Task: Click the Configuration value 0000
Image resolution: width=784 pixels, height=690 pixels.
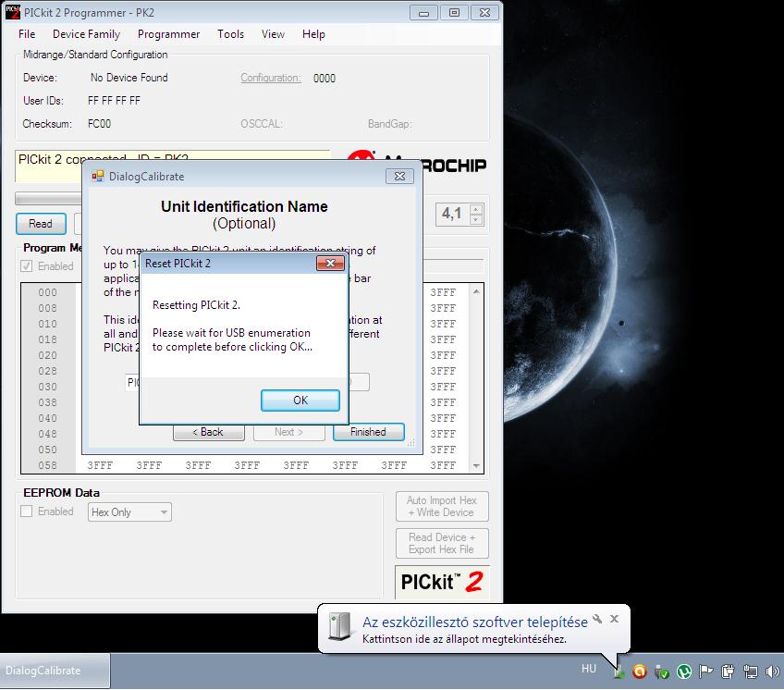Action: [325, 78]
